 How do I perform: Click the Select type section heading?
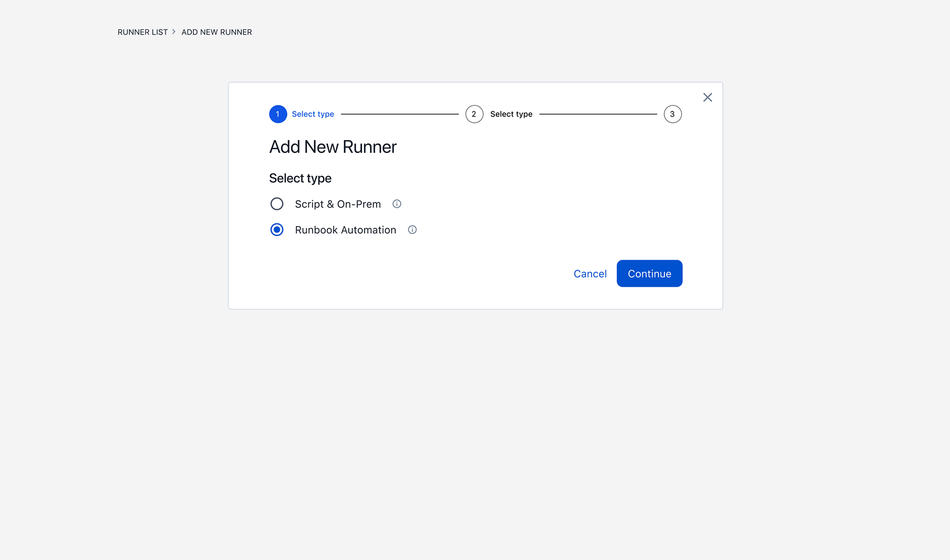[300, 177]
